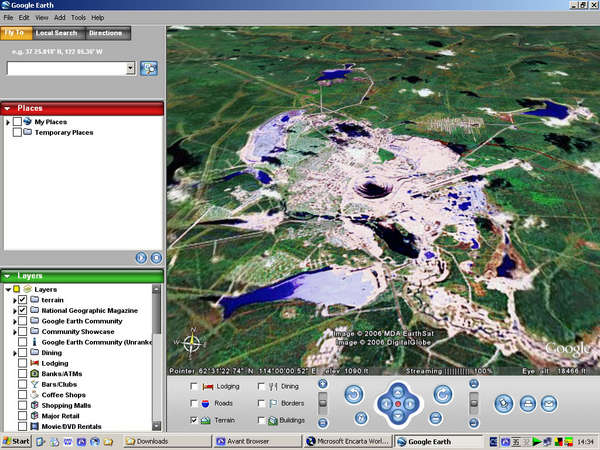Click the rotate counter-clockwise navigation button
This screenshot has height=450, width=600.
354,395
